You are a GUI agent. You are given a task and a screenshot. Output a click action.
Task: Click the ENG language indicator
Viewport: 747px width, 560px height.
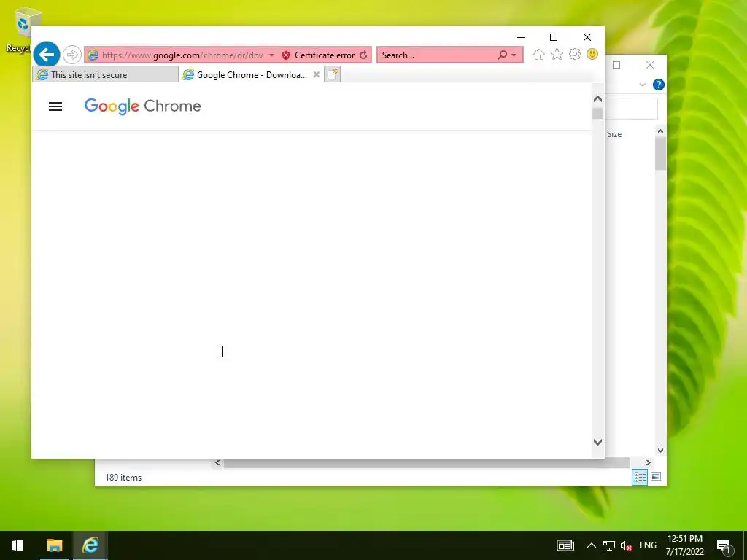tap(648, 545)
